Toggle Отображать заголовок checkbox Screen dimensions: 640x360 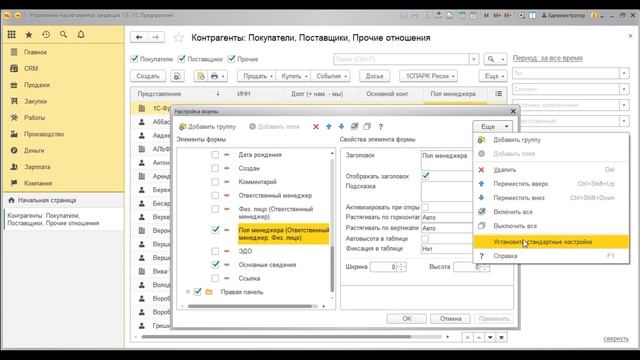pos(425,176)
